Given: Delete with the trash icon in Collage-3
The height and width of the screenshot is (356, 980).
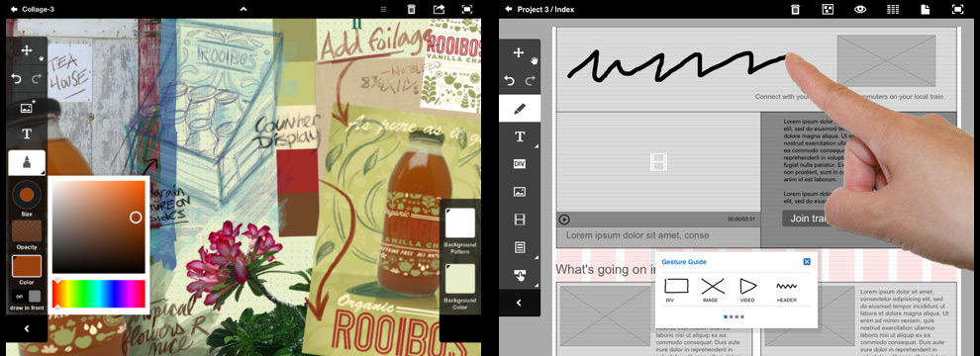Looking at the screenshot, I should point(411,9).
